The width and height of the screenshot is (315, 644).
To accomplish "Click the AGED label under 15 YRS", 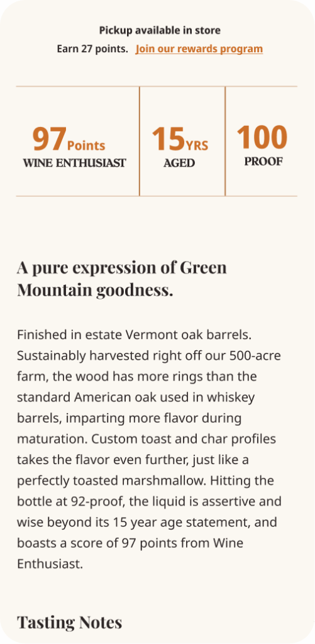I will (179, 163).
